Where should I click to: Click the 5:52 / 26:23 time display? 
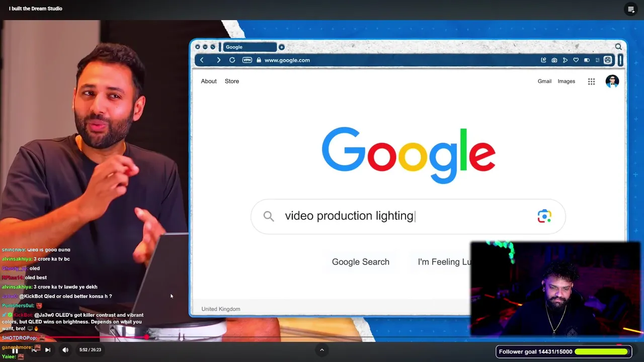90,350
